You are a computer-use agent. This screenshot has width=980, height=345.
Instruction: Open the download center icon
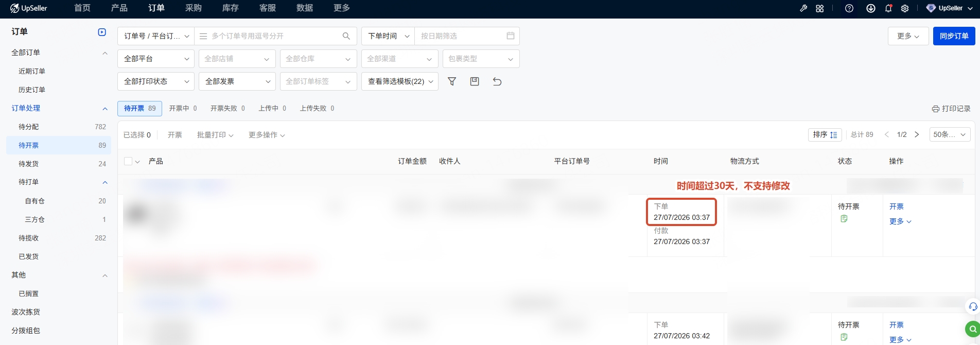pyautogui.click(x=871, y=8)
